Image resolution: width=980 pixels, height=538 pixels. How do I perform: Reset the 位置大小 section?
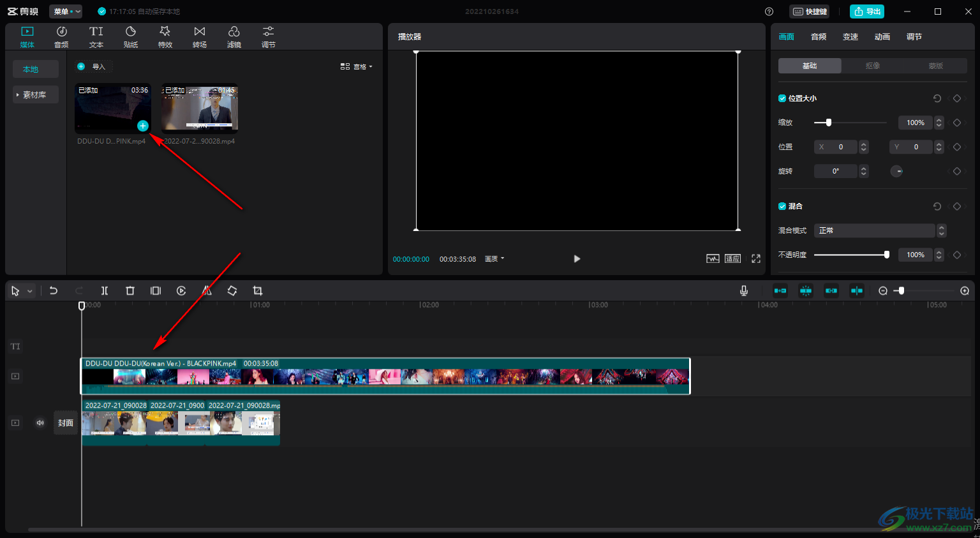[x=937, y=98]
